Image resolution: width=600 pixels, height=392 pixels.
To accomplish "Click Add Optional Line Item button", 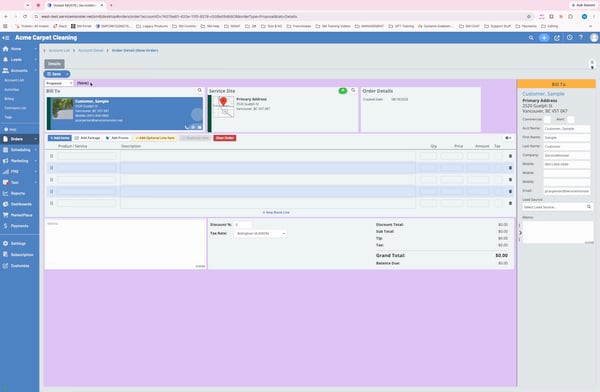I will pyautogui.click(x=155, y=138).
